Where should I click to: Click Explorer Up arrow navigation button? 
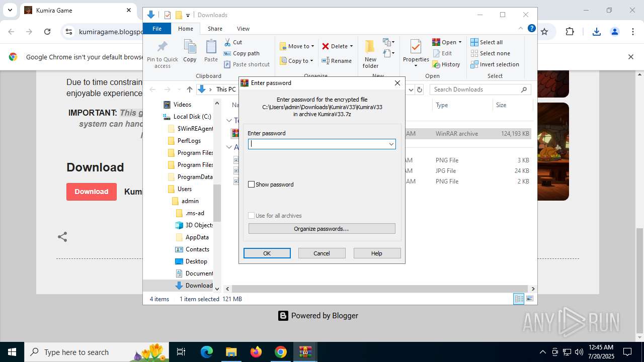(189, 89)
